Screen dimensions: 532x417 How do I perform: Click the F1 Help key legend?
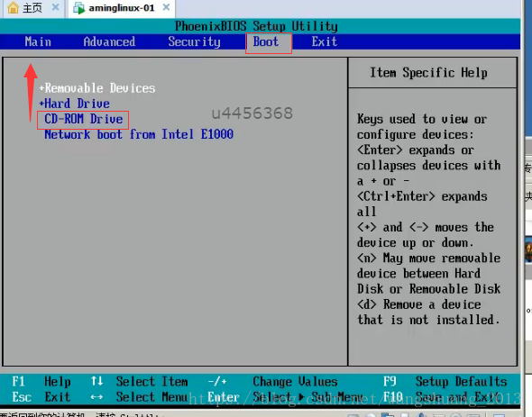coord(41,382)
